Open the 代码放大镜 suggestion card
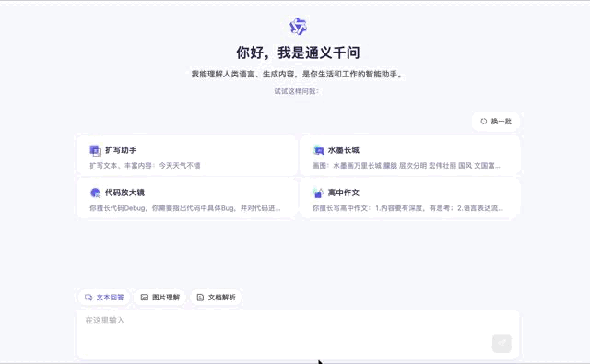 click(x=186, y=198)
